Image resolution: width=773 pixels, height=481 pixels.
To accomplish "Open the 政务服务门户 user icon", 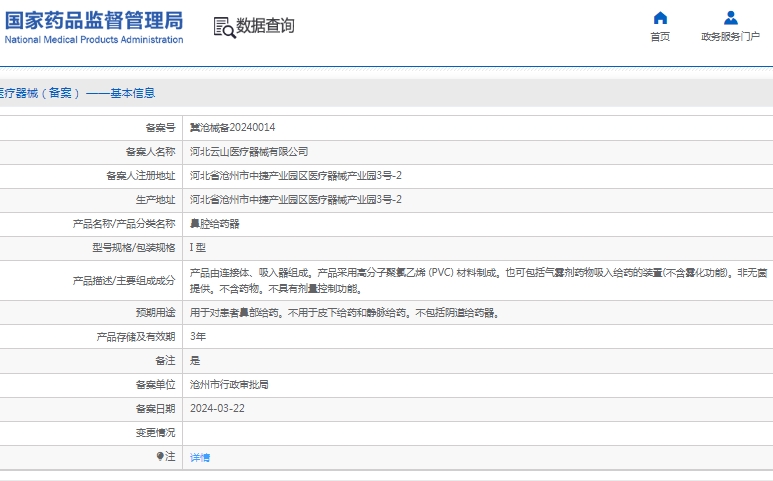I will tap(731, 18).
